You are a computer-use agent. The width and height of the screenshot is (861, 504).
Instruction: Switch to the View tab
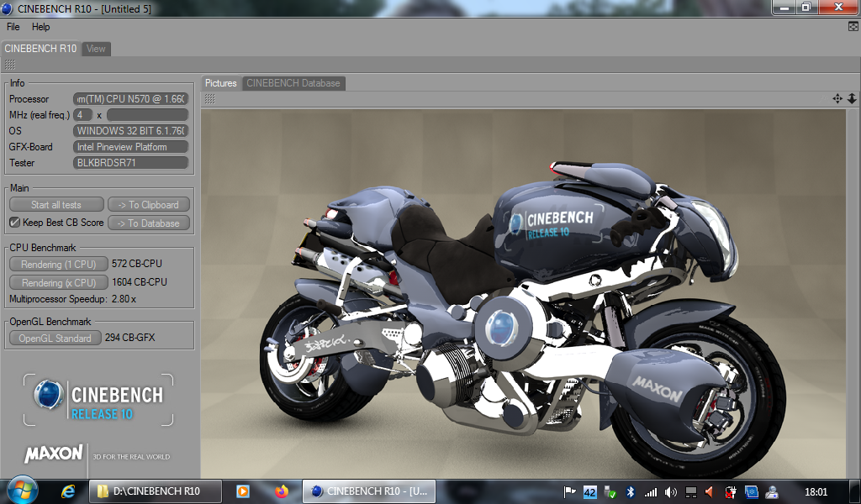pos(97,49)
